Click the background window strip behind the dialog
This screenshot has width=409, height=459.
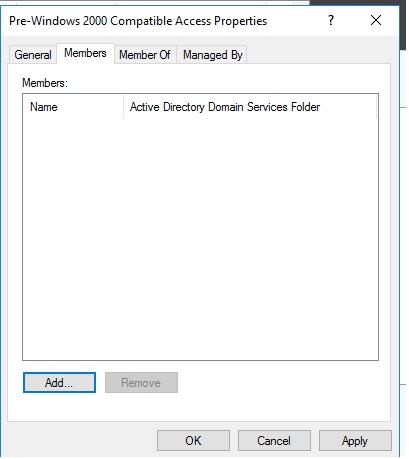tap(404, 233)
